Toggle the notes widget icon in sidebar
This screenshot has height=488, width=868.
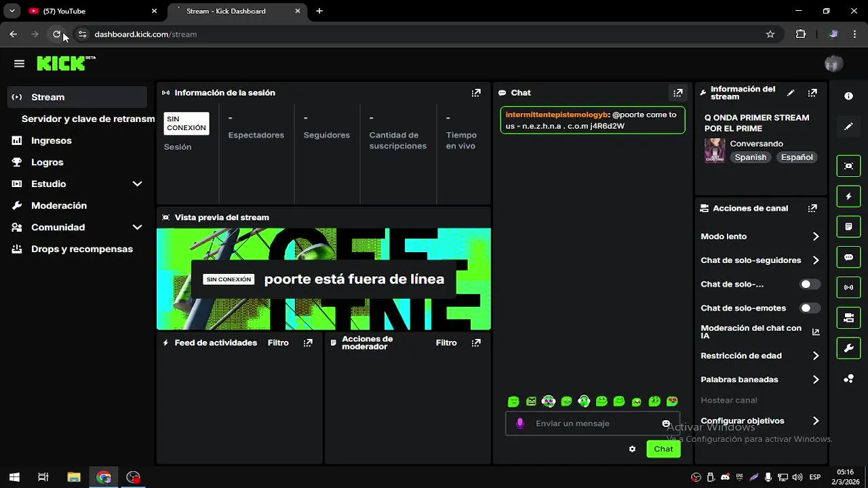pos(848,226)
